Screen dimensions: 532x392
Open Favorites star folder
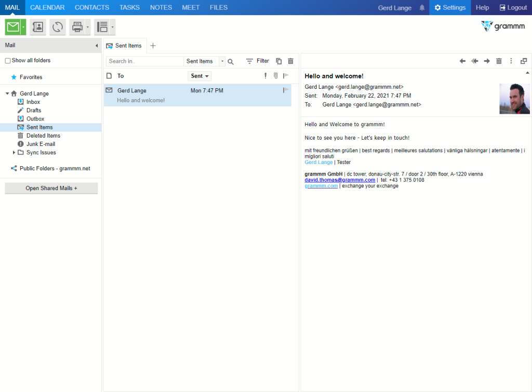pos(27,77)
